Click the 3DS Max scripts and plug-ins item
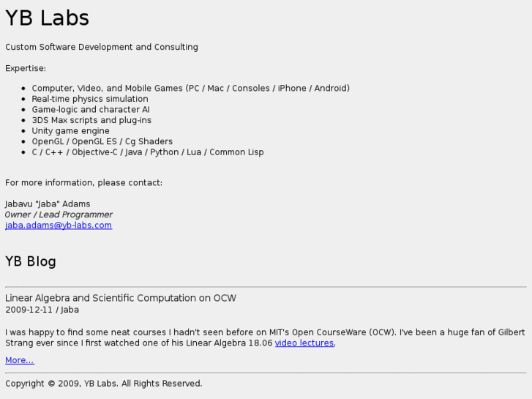 91,120
